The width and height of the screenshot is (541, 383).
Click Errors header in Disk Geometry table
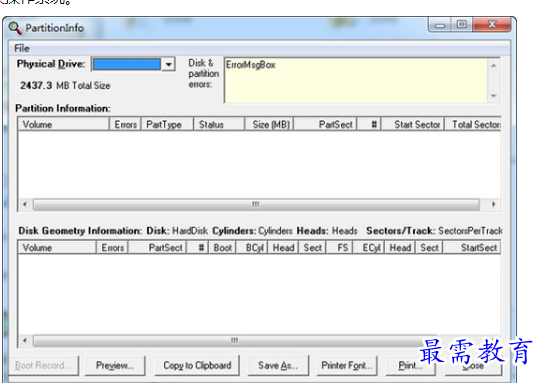point(112,248)
